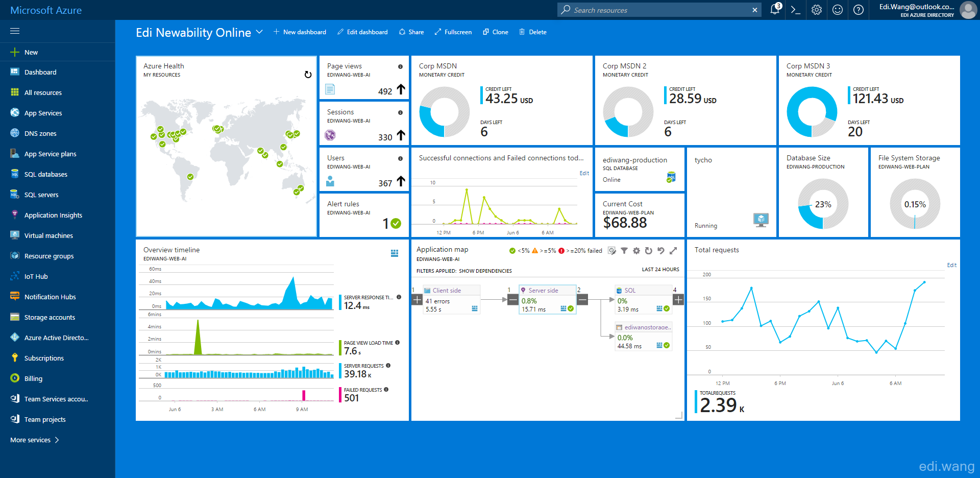The width and height of the screenshot is (980, 478).
Task: Click the IoT Hub icon
Action: pyautogui.click(x=15, y=276)
